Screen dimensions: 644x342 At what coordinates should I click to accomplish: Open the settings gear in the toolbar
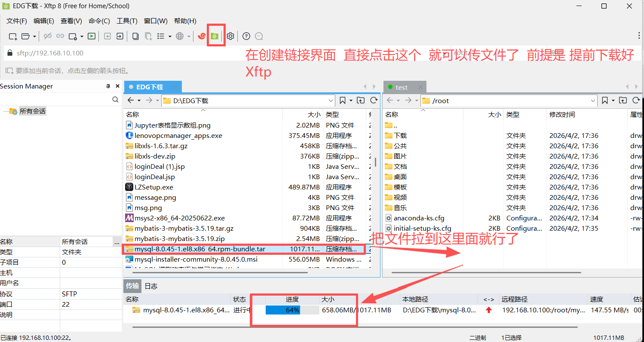click(230, 36)
